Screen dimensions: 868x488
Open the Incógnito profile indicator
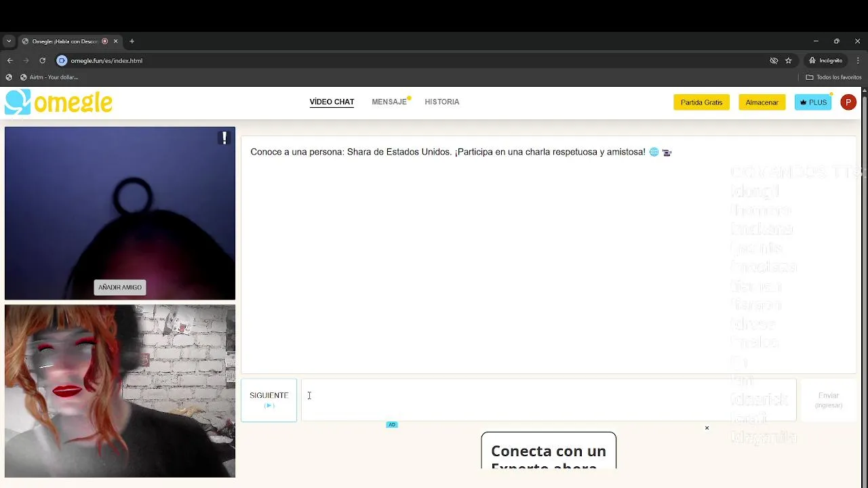825,60
